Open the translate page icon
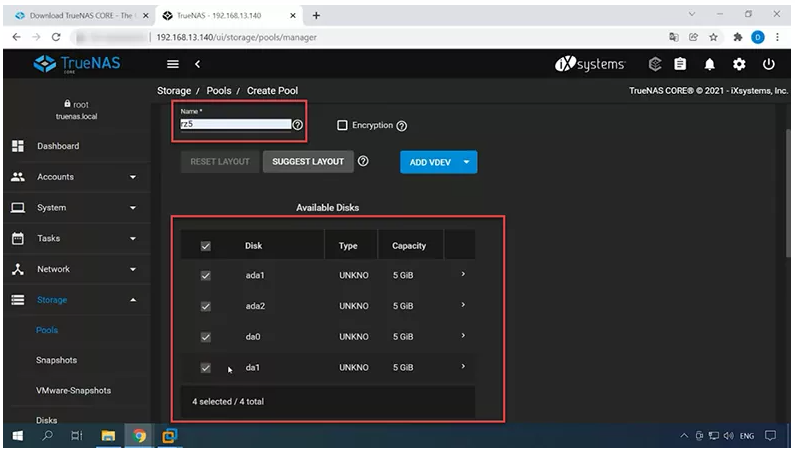The height and width of the screenshot is (454, 795). coord(674,37)
